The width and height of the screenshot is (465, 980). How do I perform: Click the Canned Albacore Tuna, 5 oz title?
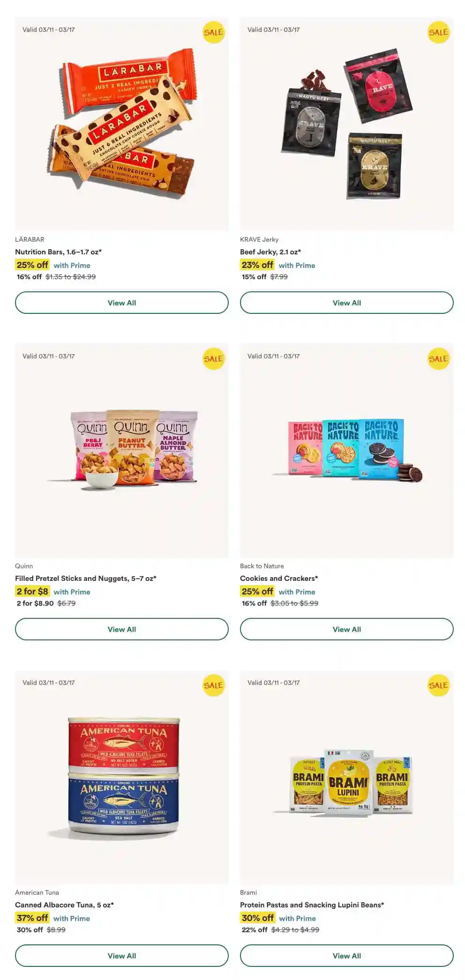click(x=64, y=905)
